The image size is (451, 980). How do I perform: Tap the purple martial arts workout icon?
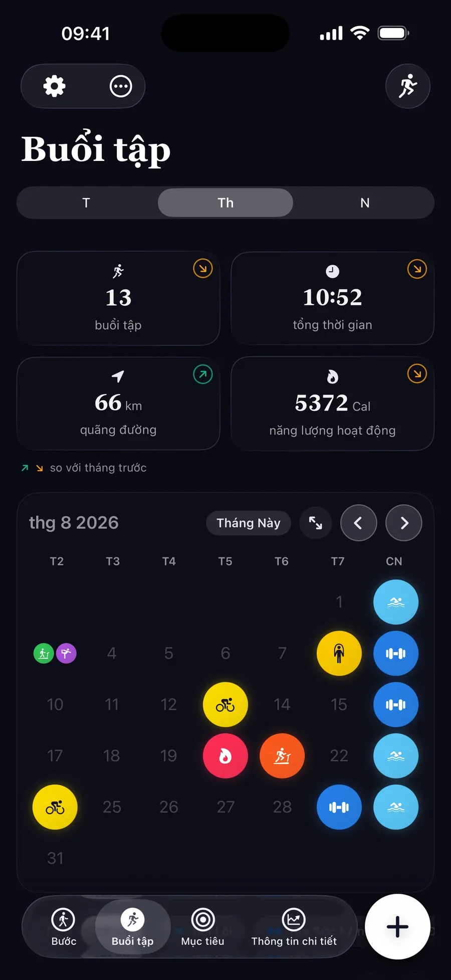tap(66, 653)
